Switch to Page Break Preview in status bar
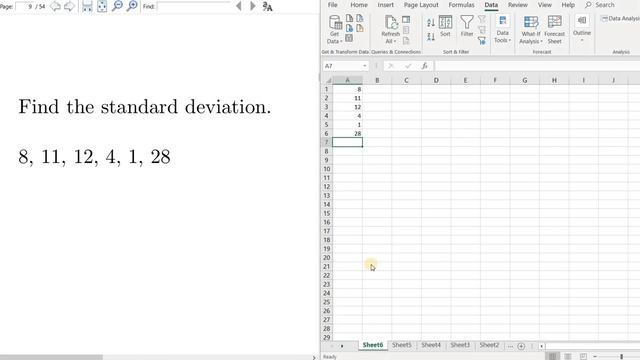This screenshot has height=360, width=640. click(x=583, y=356)
